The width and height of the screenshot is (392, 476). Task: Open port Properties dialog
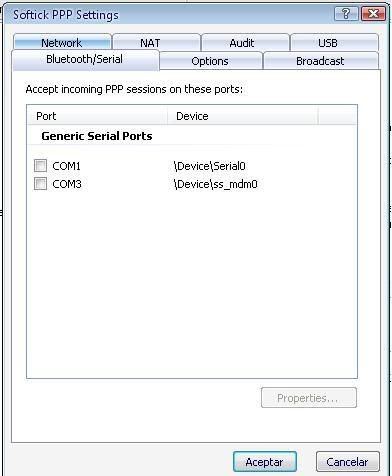309,397
